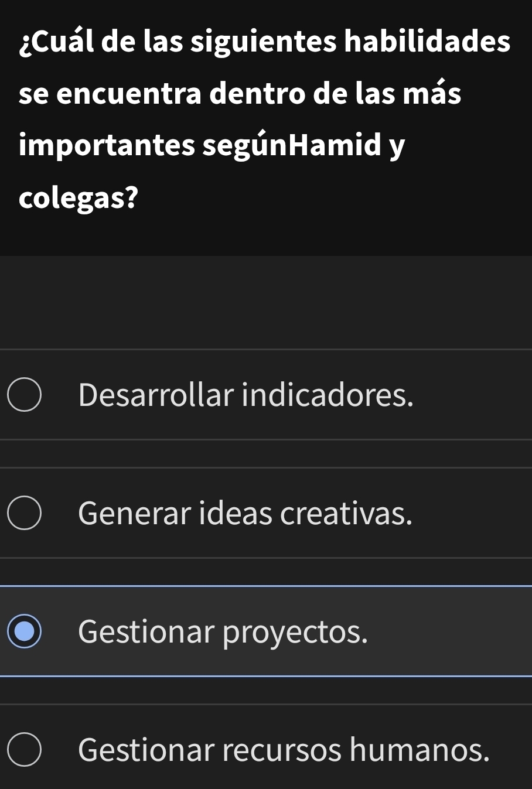Screen dimensions: 532x789
Task: Select the radio button for Desarrollar indicadores
Action: pyautogui.click(x=25, y=395)
